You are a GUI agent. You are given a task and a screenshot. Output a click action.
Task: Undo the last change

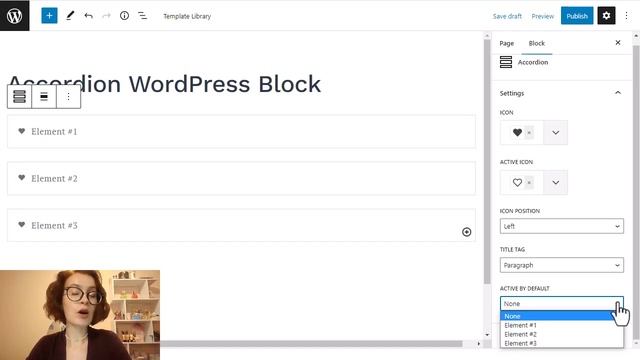pos(89,16)
